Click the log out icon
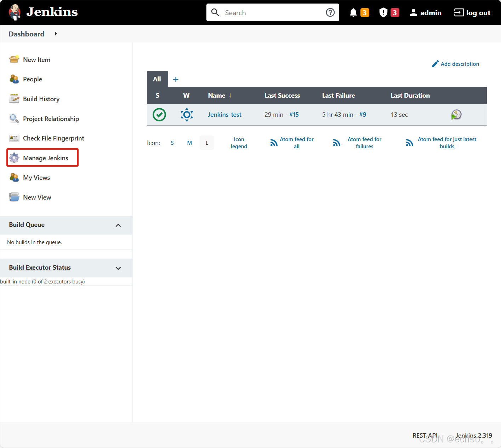The image size is (501, 448). tap(459, 13)
